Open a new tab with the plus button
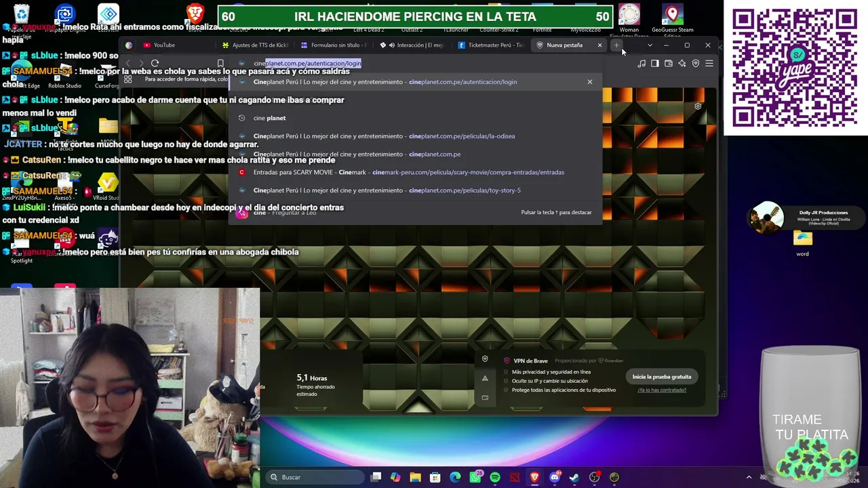This screenshot has width=868, height=488. pos(616,45)
